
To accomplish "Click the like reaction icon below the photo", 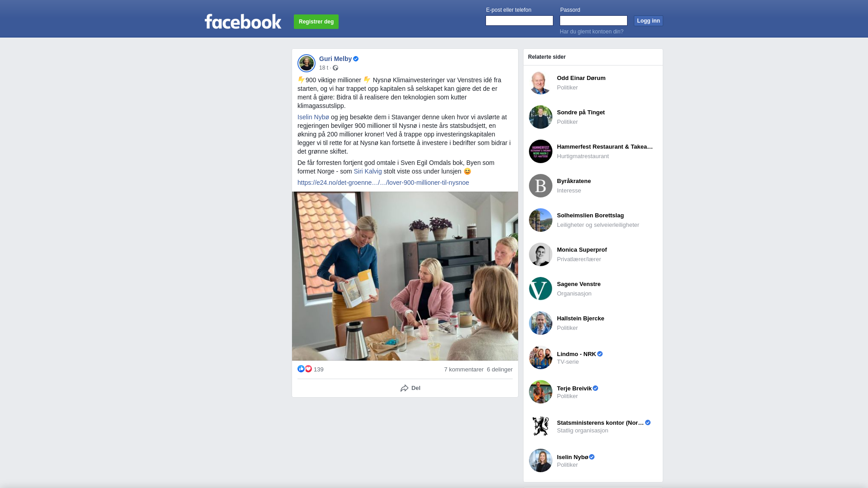I will tap(301, 369).
